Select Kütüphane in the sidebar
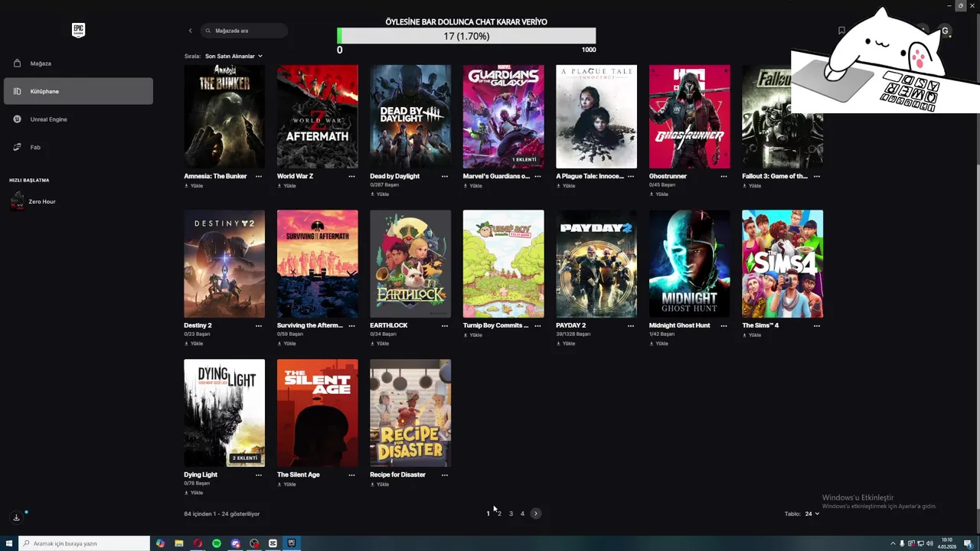The width and height of the screenshot is (980, 551). point(78,91)
